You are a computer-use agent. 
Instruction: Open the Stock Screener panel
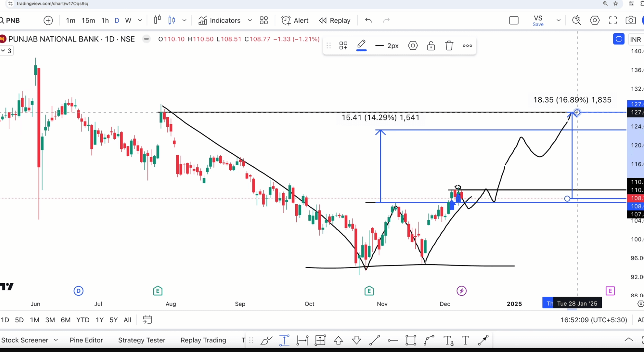[25, 340]
